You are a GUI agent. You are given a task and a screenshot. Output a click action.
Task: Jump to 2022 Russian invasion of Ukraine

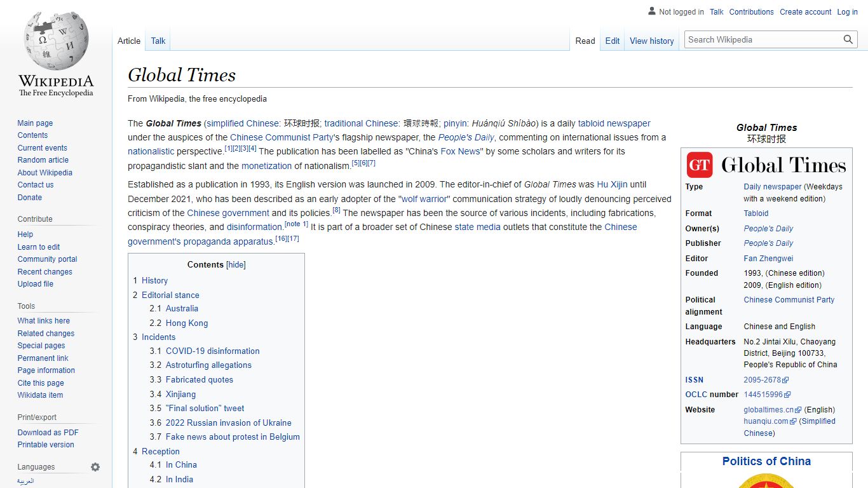[228, 423]
